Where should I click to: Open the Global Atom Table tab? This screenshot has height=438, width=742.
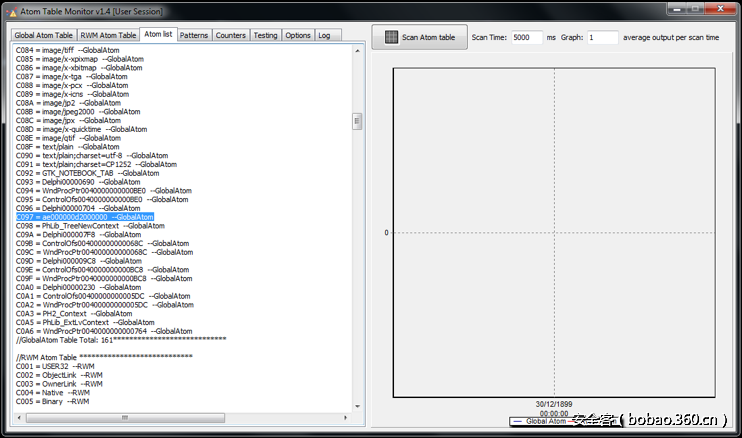(43, 35)
